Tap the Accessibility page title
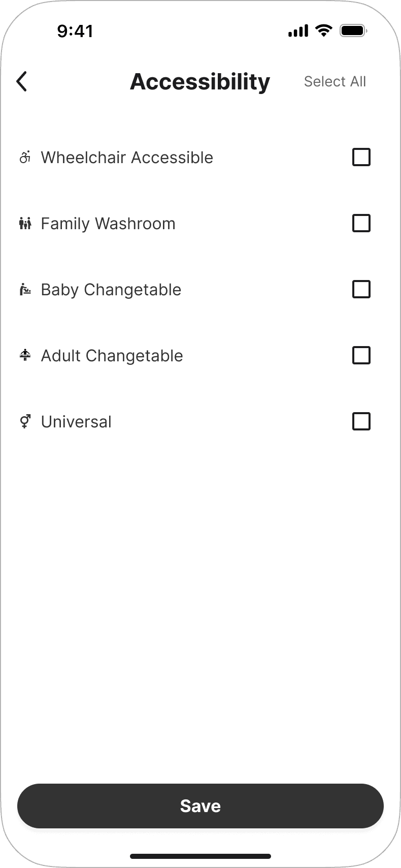The width and height of the screenshot is (401, 868). pos(200,82)
